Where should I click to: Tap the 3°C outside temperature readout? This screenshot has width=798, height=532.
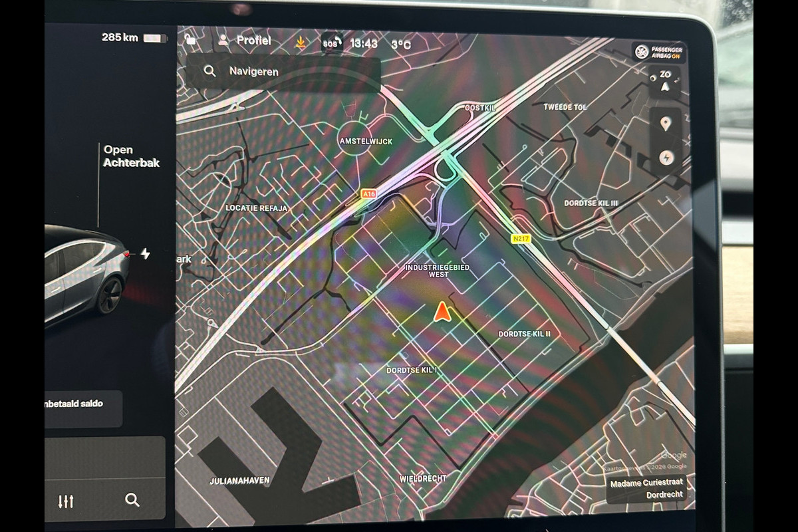coord(401,45)
